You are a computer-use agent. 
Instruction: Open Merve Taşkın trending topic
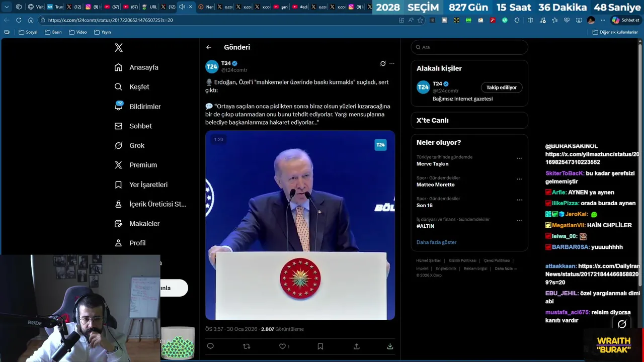click(x=433, y=164)
